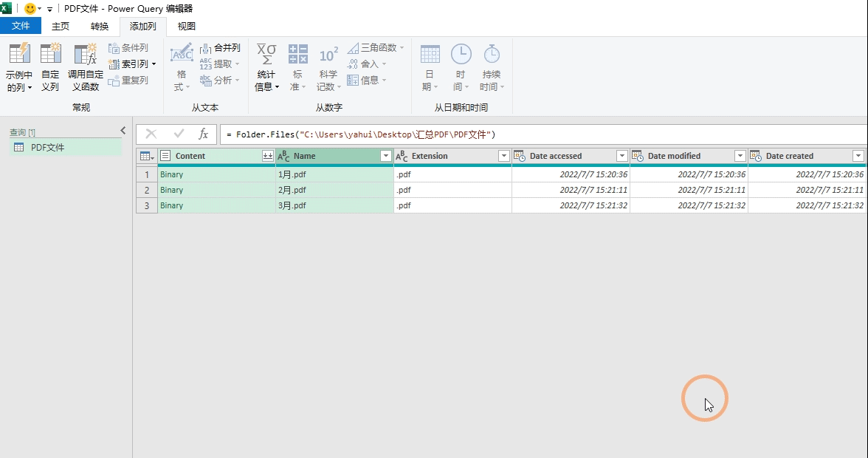Open the Format (格式) text menu
The image size is (868, 458).
pos(181,67)
